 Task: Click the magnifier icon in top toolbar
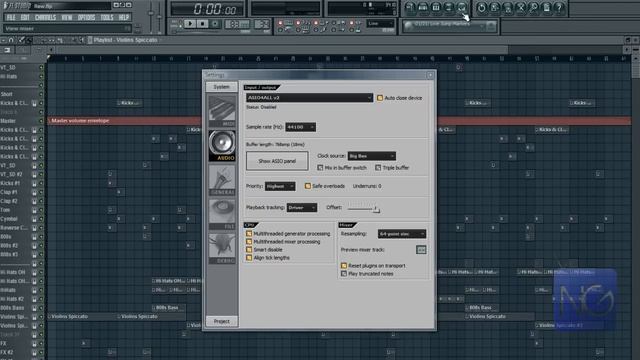coord(533,8)
